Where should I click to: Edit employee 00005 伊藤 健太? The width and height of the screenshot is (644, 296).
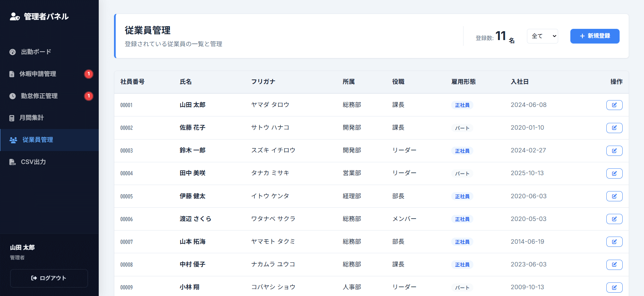(x=614, y=196)
